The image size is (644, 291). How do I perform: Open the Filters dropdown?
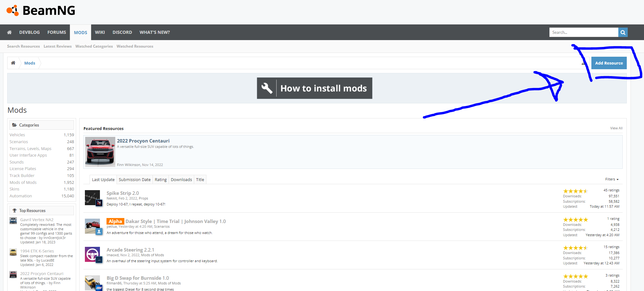pos(612,179)
